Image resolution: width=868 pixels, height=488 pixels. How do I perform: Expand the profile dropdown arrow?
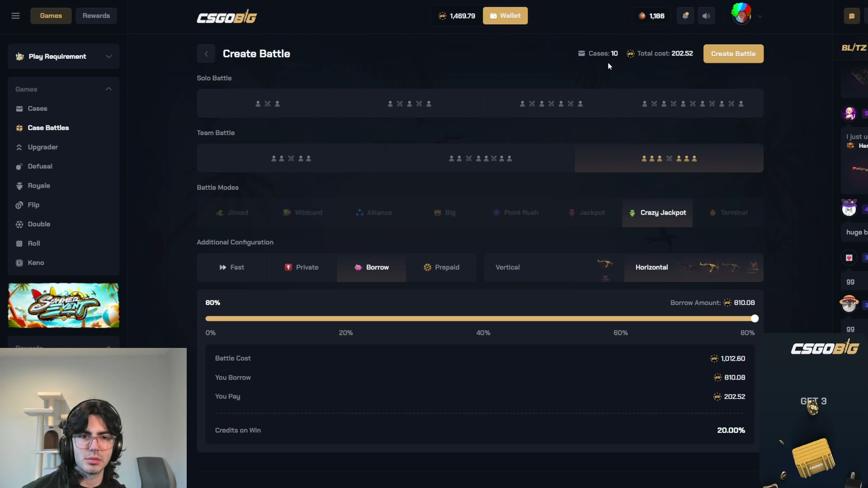(x=760, y=16)
